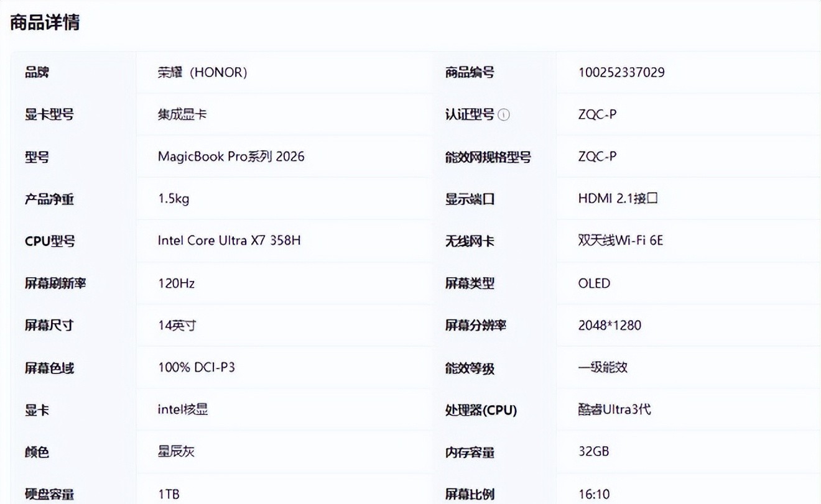Select the '品牌' label
821x504 pixels.
point(37,73)
